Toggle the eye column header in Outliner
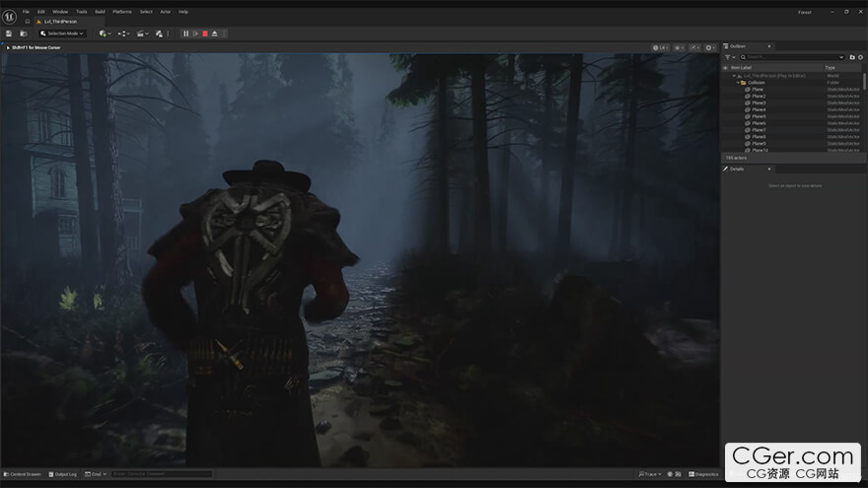 (727, 67)
